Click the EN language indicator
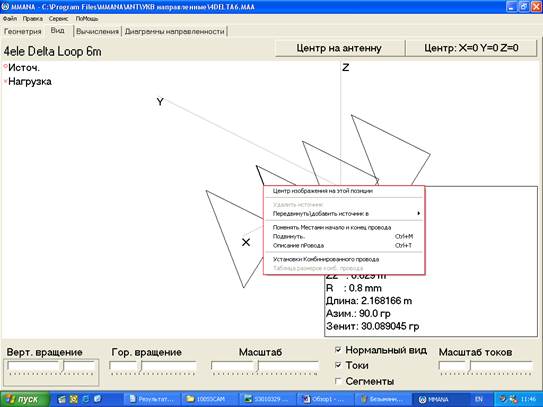 pos(479,399)
